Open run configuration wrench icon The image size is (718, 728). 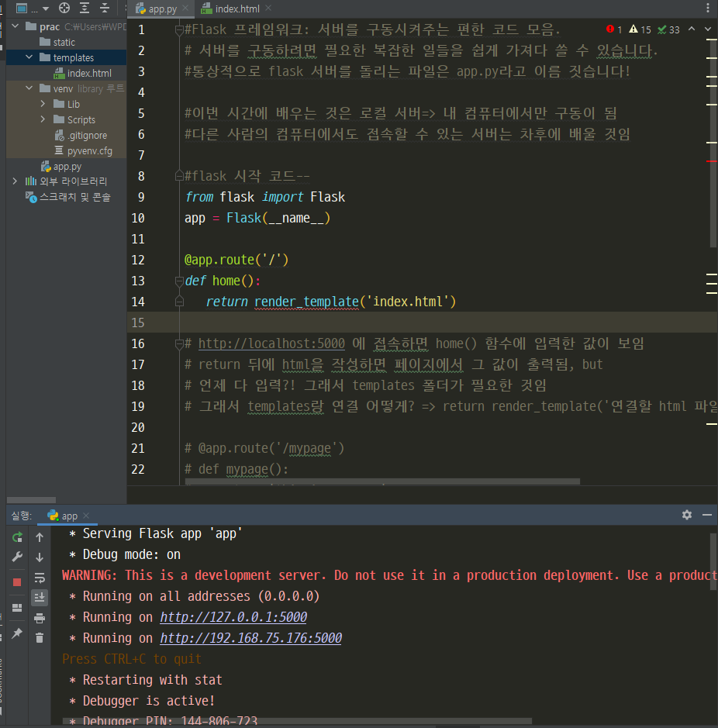(x=17, y=557)
